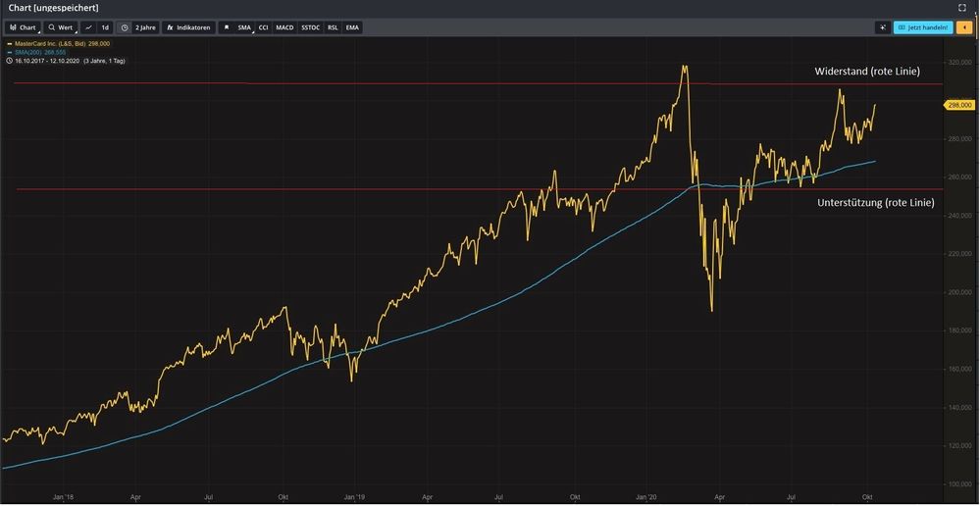This screenshot has width=980, height=506.
Task: Click the SMA(200) legend entry
Action: pyautogui.click(x=36, y=53)
